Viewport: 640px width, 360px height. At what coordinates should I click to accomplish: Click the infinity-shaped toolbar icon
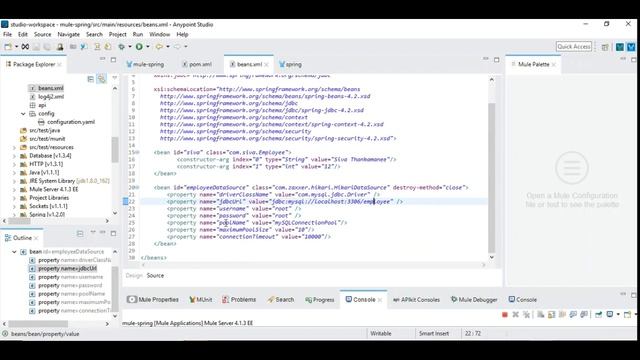[x=25, y=47]
